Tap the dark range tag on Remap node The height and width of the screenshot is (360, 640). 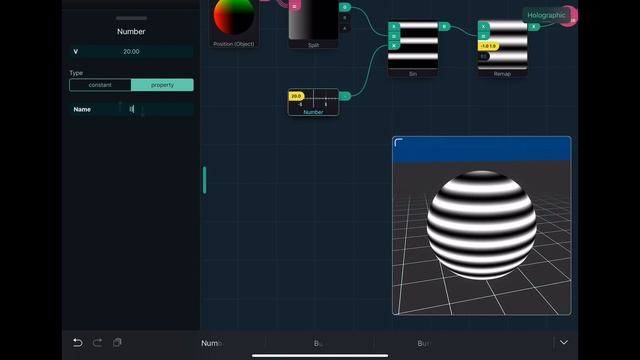pyautogui.click(x=484, y=56)
